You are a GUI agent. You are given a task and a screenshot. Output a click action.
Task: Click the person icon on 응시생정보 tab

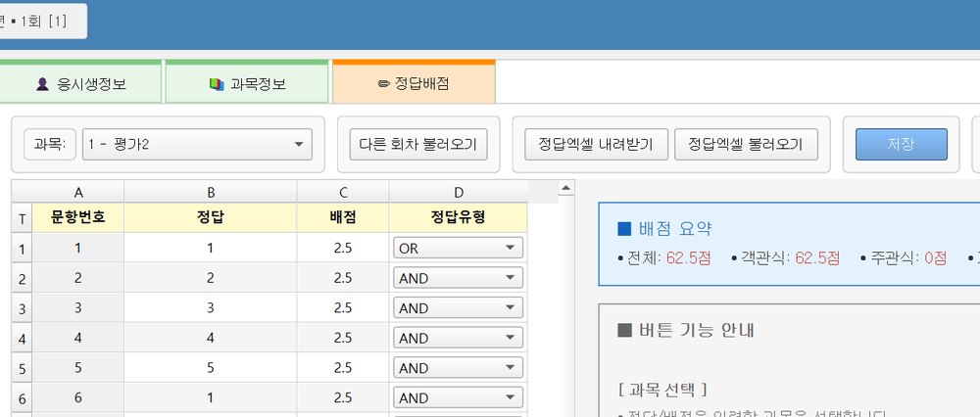[42, 84]
